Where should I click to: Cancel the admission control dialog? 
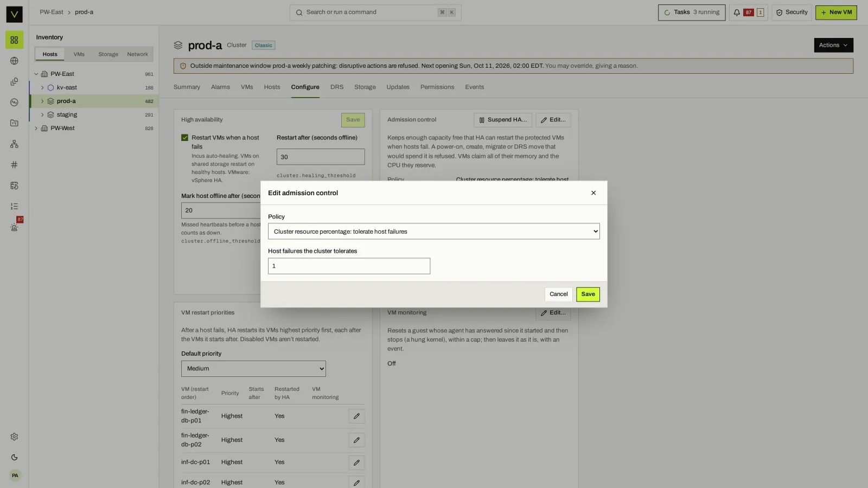tap(558, 294)
